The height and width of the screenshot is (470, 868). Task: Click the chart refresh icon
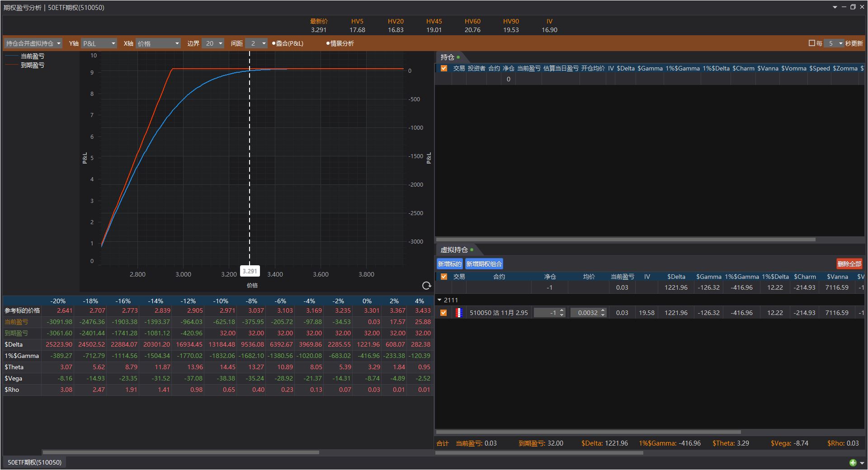pyautogui.click(x=426, y=286)
